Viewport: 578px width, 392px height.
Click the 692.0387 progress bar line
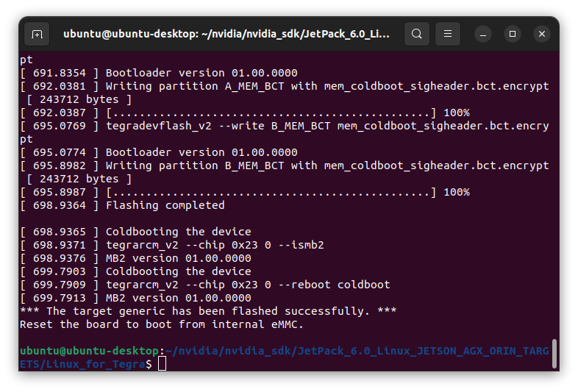click(245, 113)
